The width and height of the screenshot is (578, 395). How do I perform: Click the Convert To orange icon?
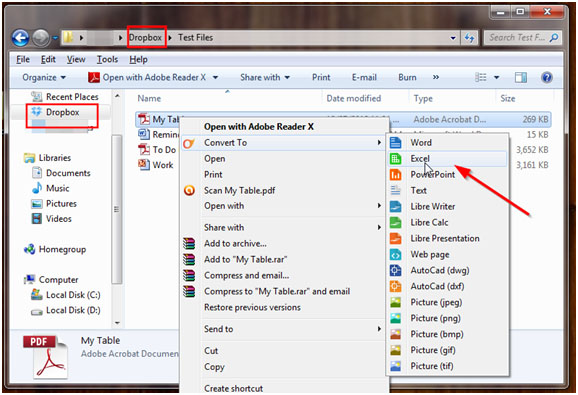coord(189,143)
